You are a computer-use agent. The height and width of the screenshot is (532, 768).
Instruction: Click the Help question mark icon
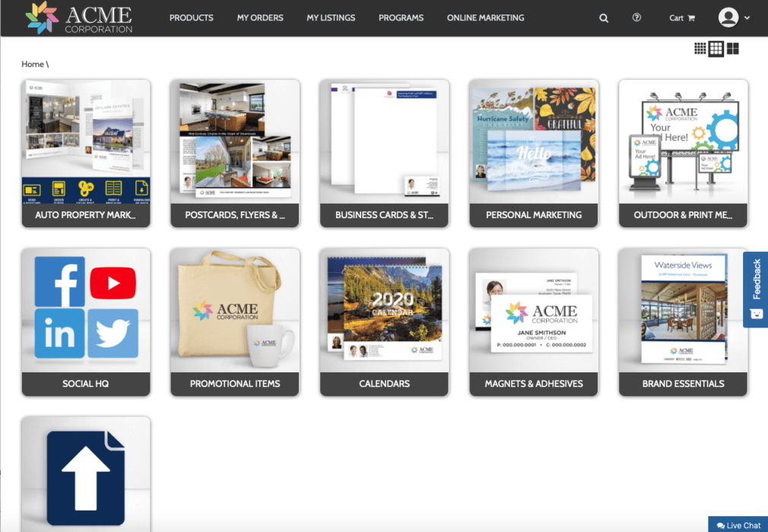[x=636, y=17]
